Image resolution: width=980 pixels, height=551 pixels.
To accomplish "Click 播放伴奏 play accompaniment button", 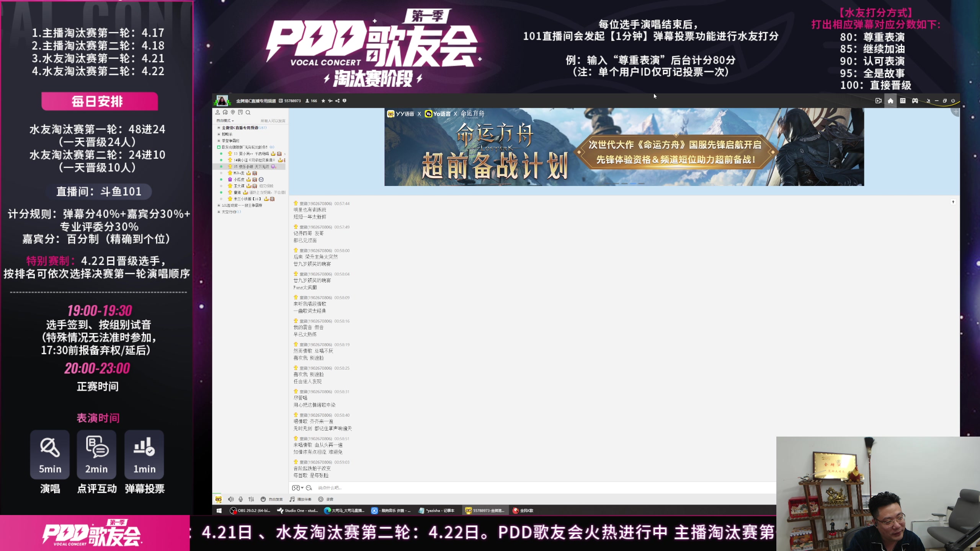I will [301, 499].
